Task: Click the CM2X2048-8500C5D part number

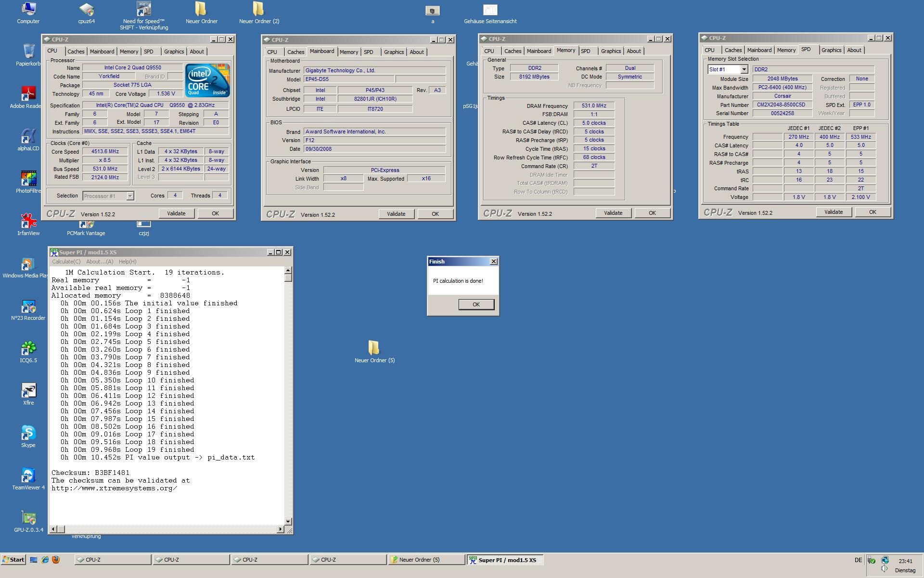Action: [782, 105]
